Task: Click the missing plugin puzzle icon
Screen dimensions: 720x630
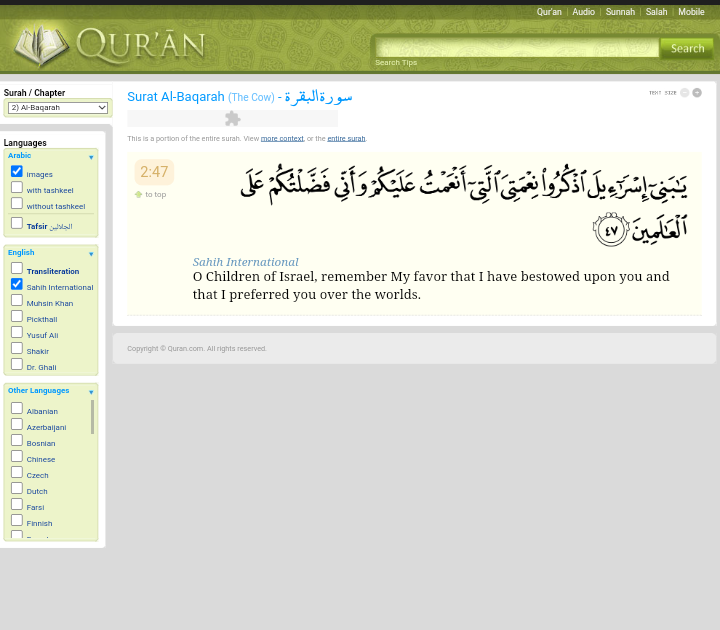Action: tap(233, 118)
